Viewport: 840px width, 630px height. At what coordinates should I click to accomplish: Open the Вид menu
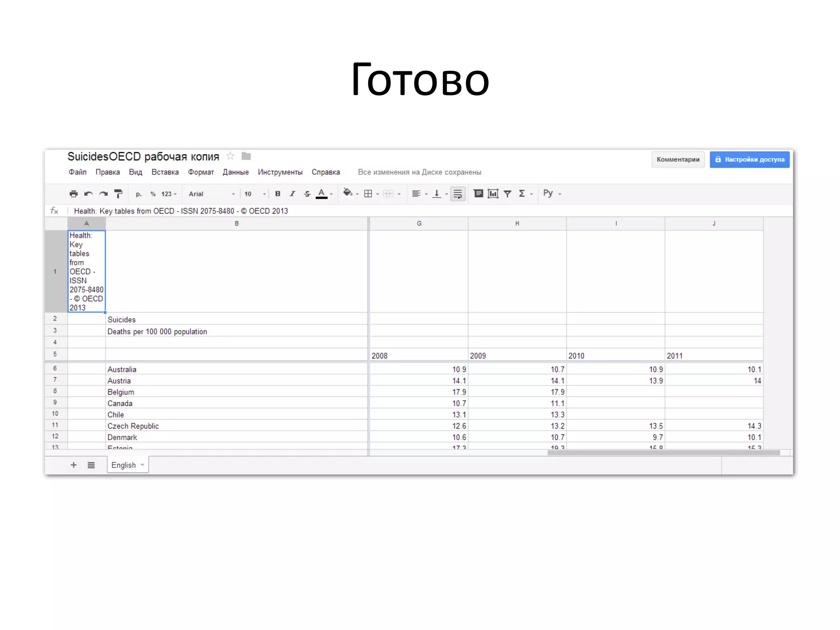(x=135, y=172)
